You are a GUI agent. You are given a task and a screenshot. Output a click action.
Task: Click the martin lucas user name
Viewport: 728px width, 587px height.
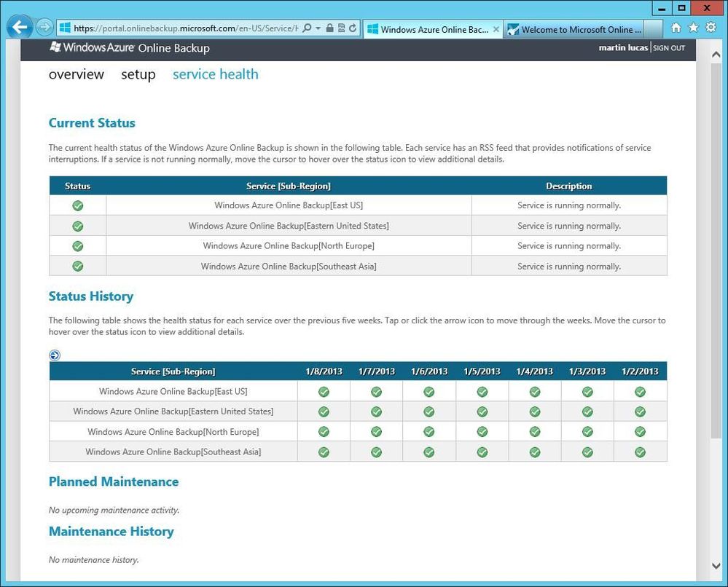623,47
